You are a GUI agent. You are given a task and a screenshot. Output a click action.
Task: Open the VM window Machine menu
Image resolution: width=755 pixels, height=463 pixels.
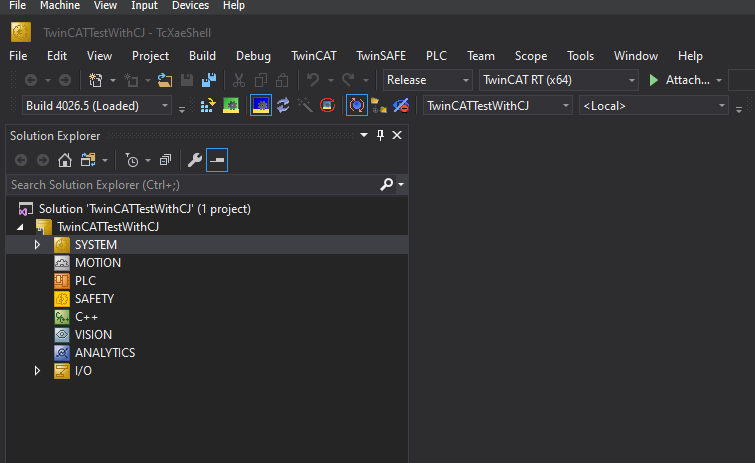[x=60, y=5]
